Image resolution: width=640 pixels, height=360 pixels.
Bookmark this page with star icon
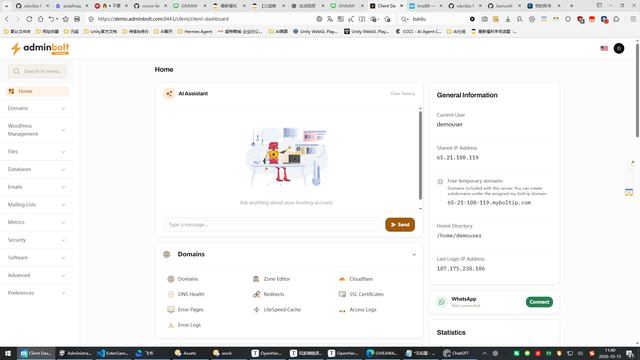click(66, 19)
